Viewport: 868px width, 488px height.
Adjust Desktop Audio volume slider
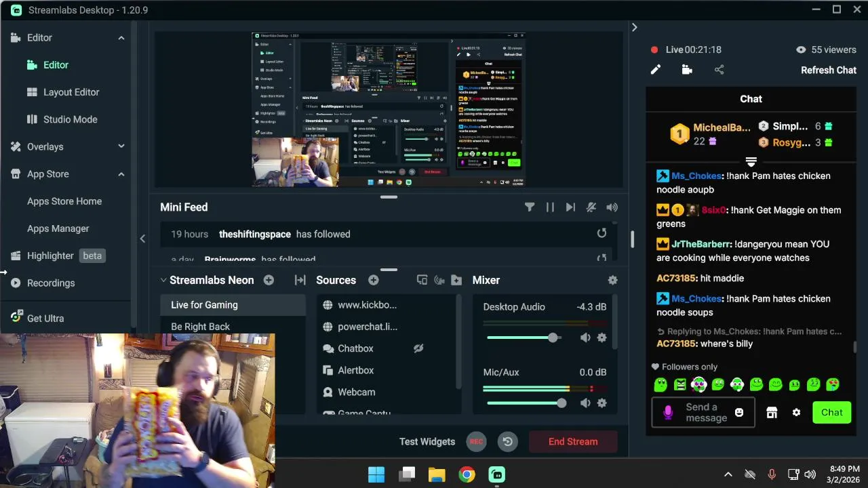[x=553, y=338]
